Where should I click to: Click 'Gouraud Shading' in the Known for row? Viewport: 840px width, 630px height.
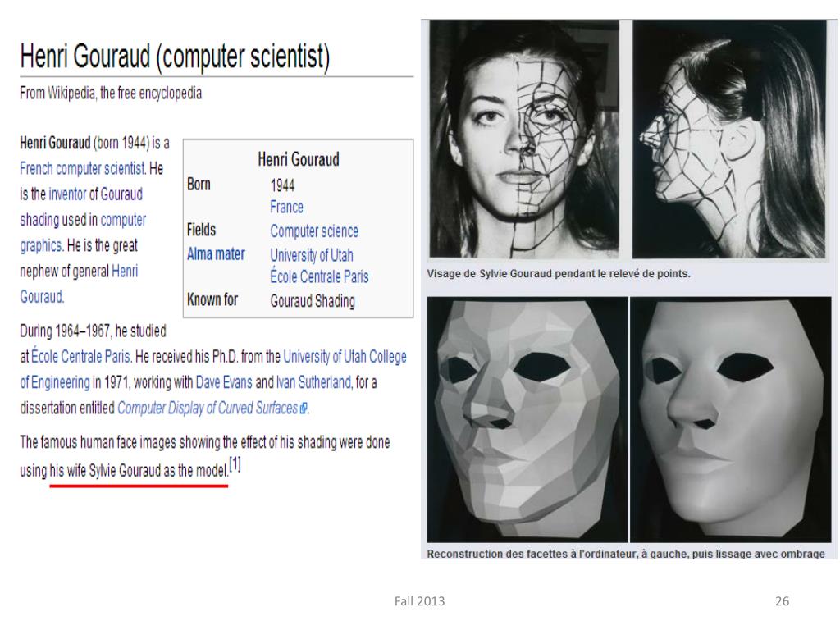coord(313,301)
